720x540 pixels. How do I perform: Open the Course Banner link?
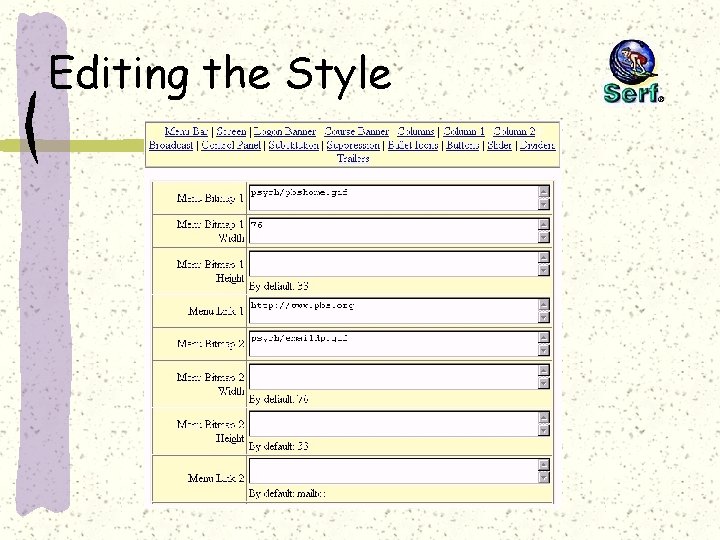[x=356, y=131]
